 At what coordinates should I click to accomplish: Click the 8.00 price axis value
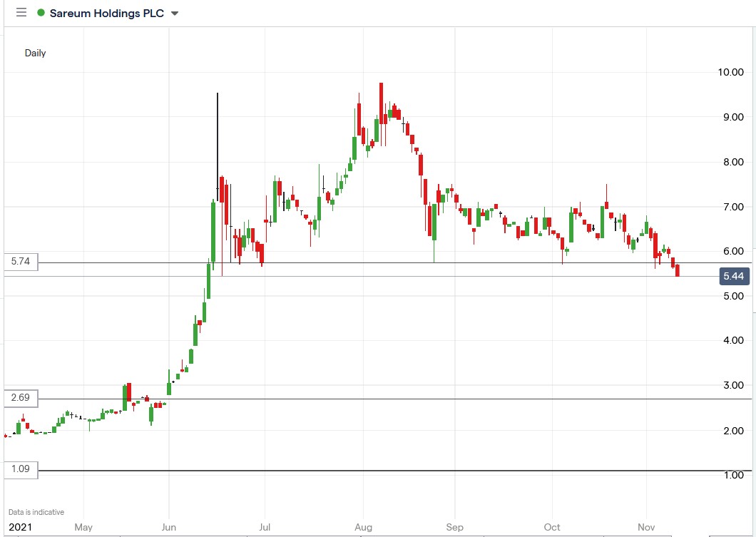[733, 162]
